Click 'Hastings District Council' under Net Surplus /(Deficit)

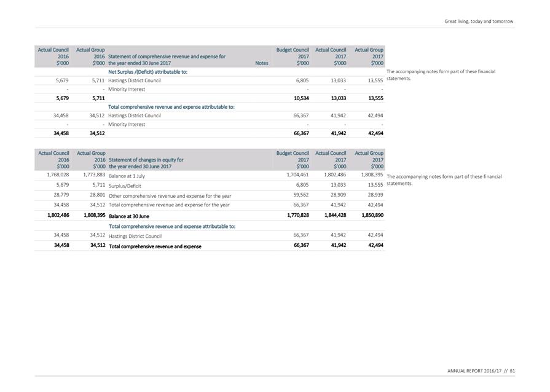pos(135,80)
